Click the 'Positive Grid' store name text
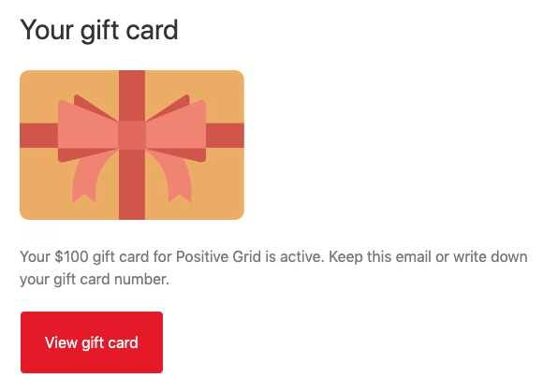The image size is (543, 392). (x=218, y=256)
